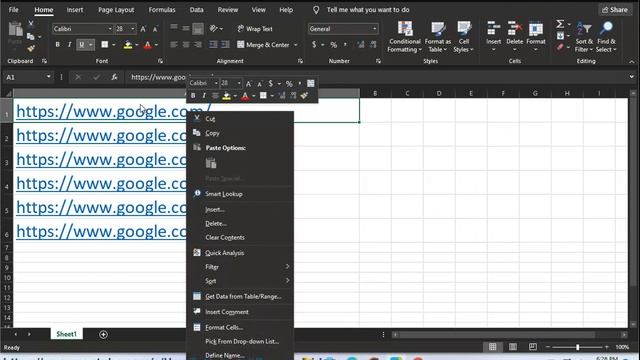Click AutoSum sigma icon

pyautogui.click(x=560, y=24)
